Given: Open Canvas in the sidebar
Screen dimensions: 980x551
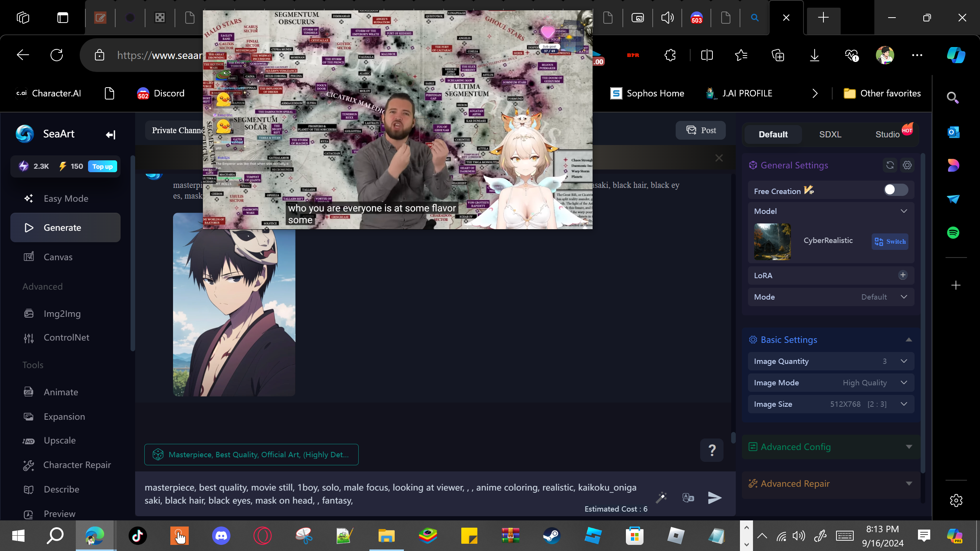Looking at the screenshot, I should click(65, 257).
